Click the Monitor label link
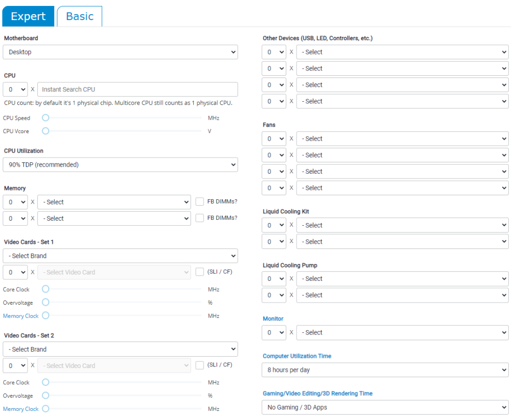The width and height of the screenshot is (512, 420). point(273,319)
